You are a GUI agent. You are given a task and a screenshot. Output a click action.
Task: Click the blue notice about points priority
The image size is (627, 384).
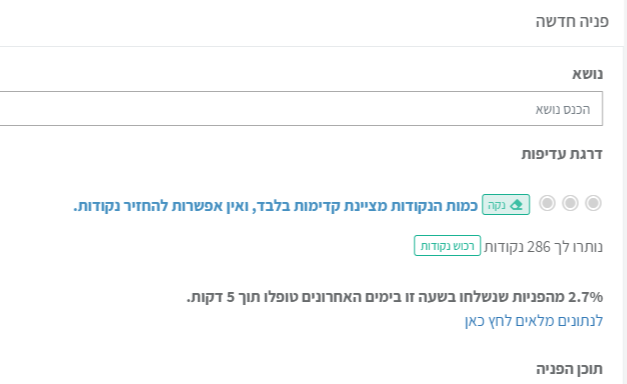[x=276, y=206]
